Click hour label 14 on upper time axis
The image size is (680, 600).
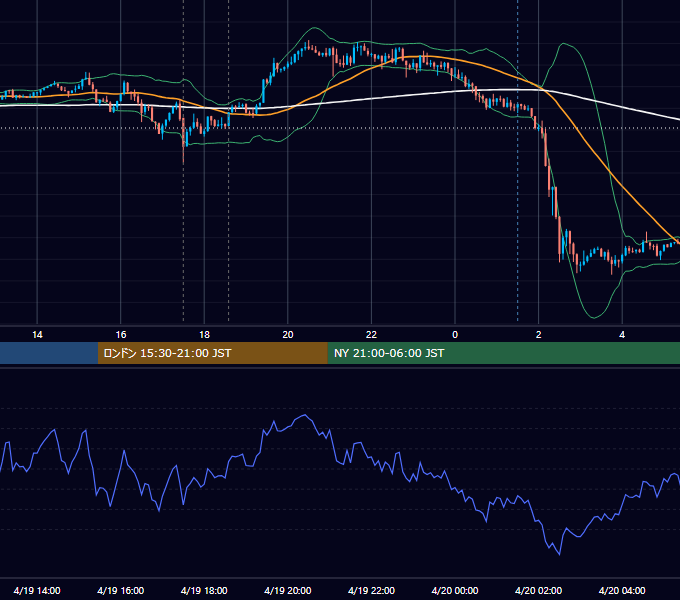tap(37, 335)
